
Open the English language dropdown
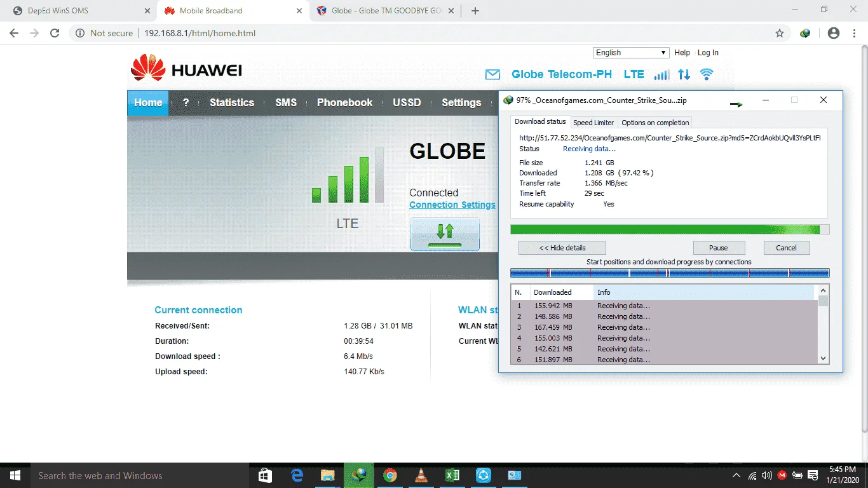631,53
